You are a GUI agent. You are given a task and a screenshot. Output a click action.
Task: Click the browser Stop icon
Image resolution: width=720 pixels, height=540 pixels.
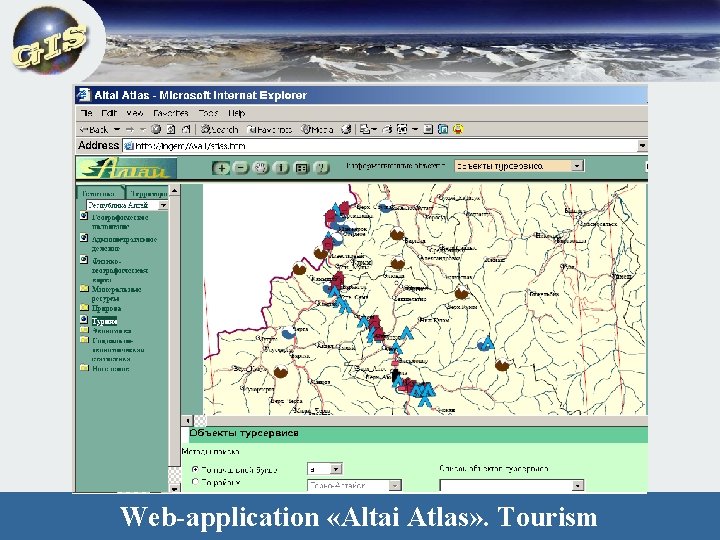pos(156,129)
